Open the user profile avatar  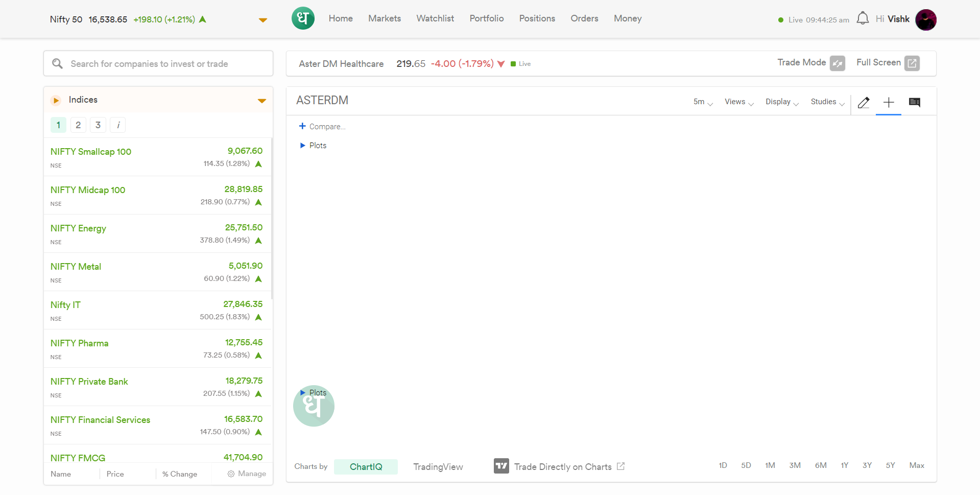[x=926, y=20]
